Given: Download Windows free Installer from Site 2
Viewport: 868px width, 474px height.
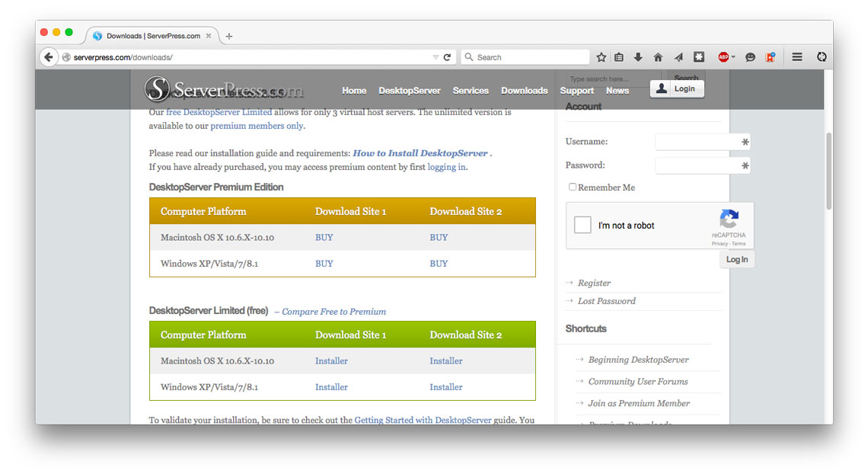Looking at the screenshot, I should tap(445, 387).
